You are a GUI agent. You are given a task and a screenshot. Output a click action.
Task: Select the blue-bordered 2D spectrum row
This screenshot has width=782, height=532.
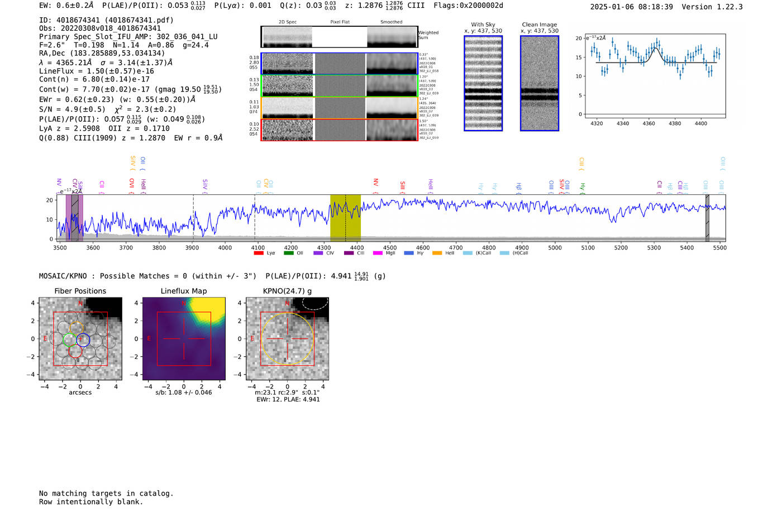pos(340,64)
